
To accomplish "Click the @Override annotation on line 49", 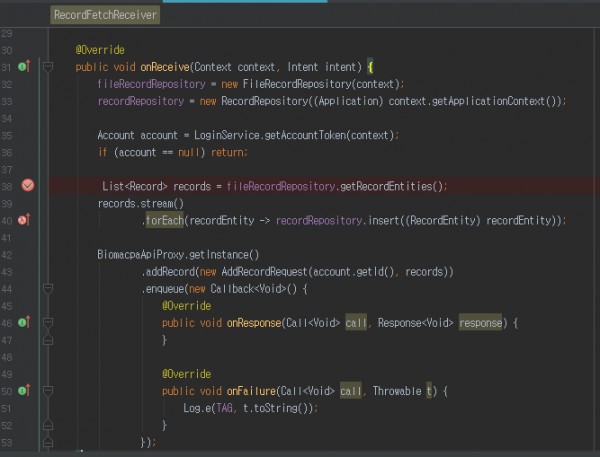I will 186,374.
